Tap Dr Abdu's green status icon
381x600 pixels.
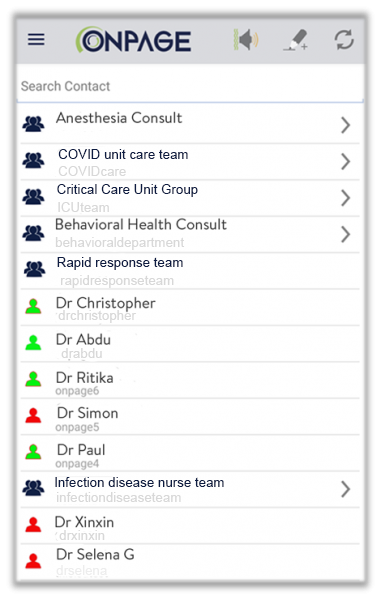pos(33,342)
